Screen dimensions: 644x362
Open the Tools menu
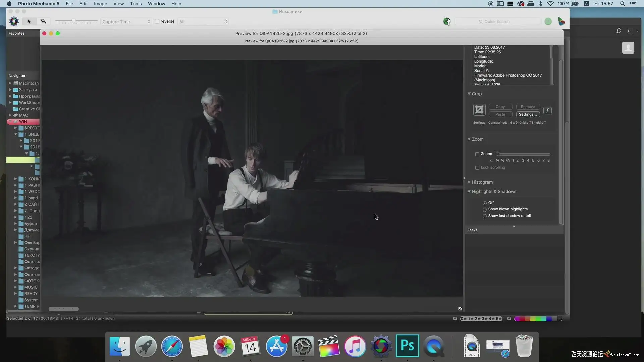click(x=136, y=4)
